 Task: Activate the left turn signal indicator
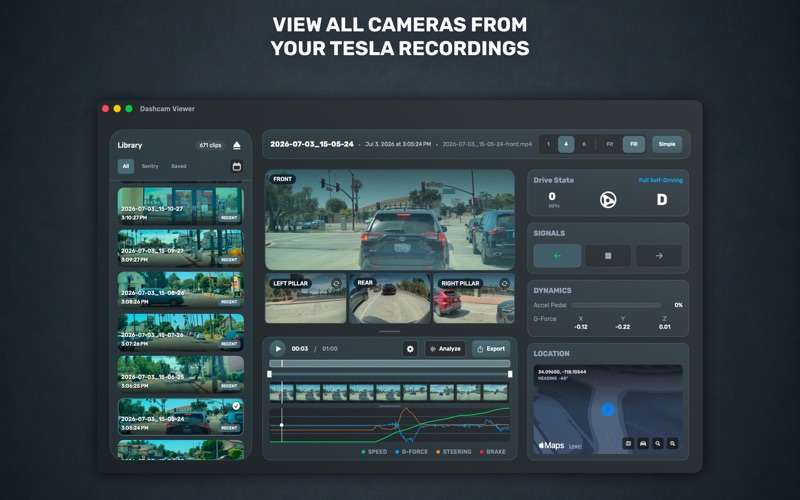click(557, 256)
